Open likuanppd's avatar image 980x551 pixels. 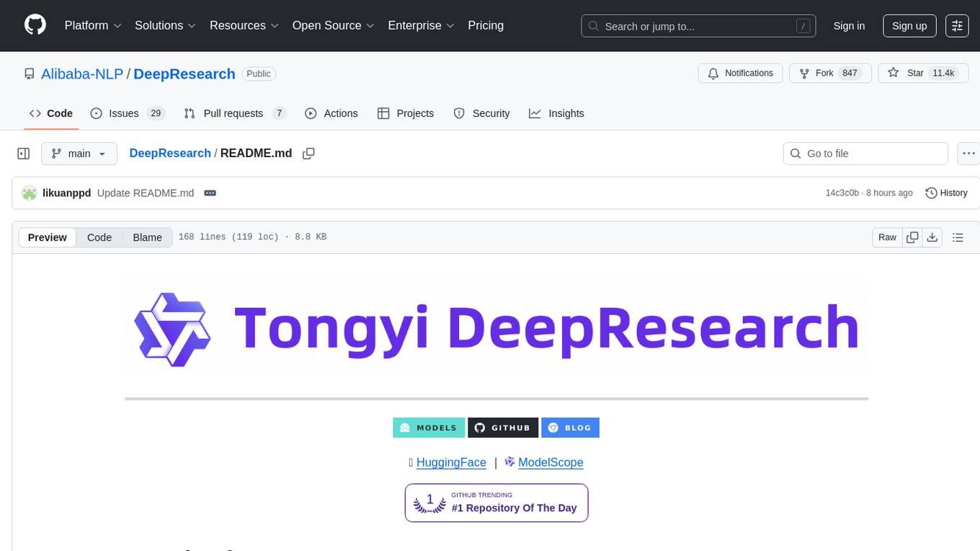click(x=29, y=193)
